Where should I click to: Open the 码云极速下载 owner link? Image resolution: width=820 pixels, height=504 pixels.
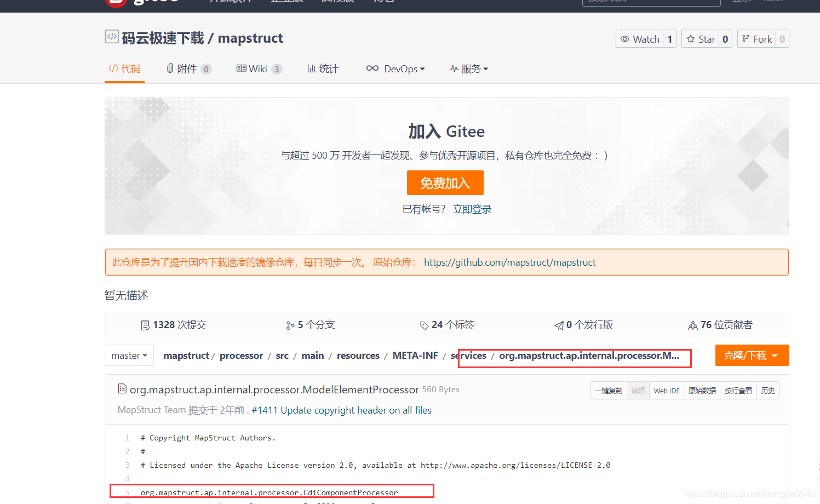point(163,38)
